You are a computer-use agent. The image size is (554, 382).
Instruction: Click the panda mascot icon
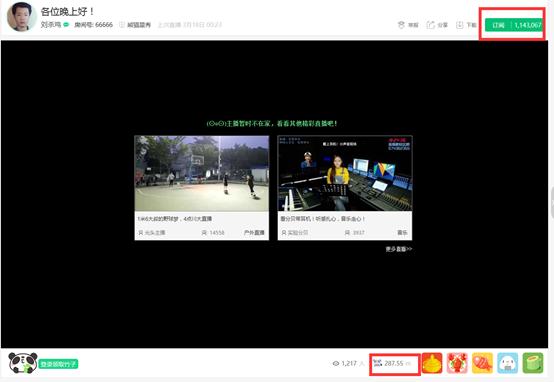(x=23, y=363)
